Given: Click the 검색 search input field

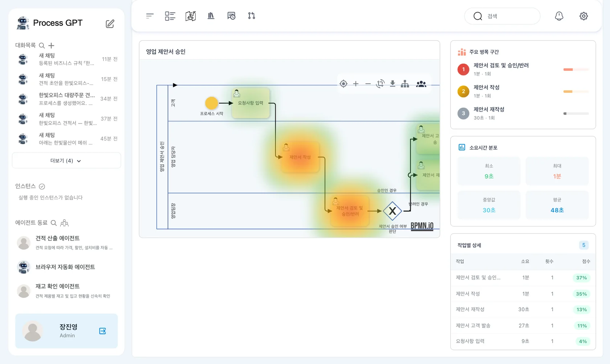Looking at the screenshot, I should pyautogui.click(x=502, y=16).
